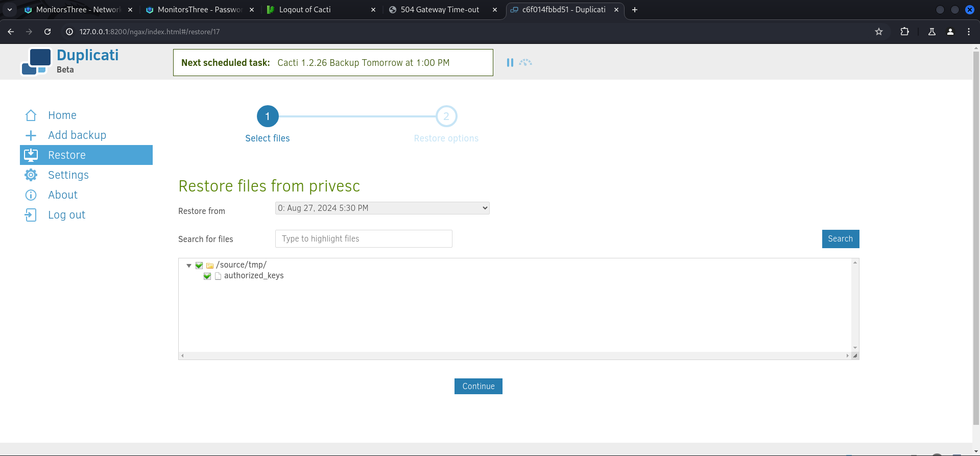Pause the scheduler with the pause icon
Screen dimensions: 980x456
click(x=510, y=62)
